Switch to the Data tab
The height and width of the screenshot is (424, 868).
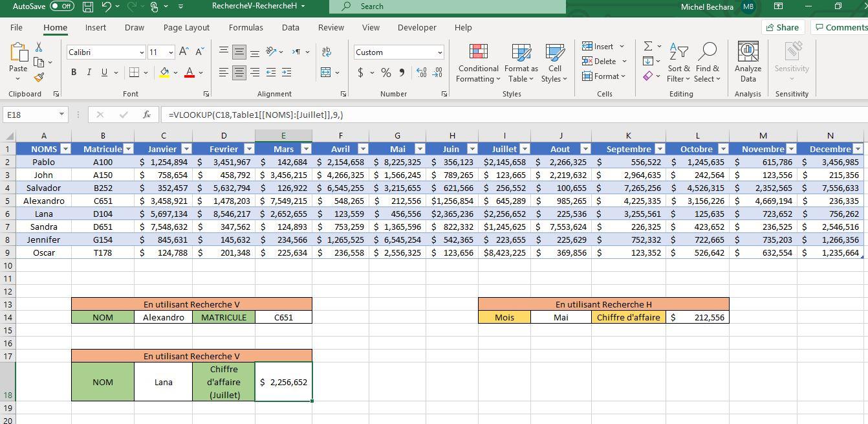coord(290,27)
